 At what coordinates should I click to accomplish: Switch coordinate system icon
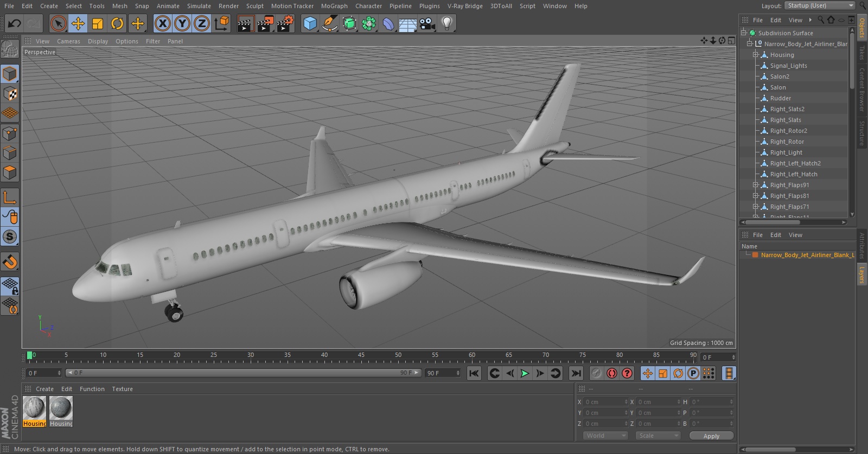coord(222,23)
